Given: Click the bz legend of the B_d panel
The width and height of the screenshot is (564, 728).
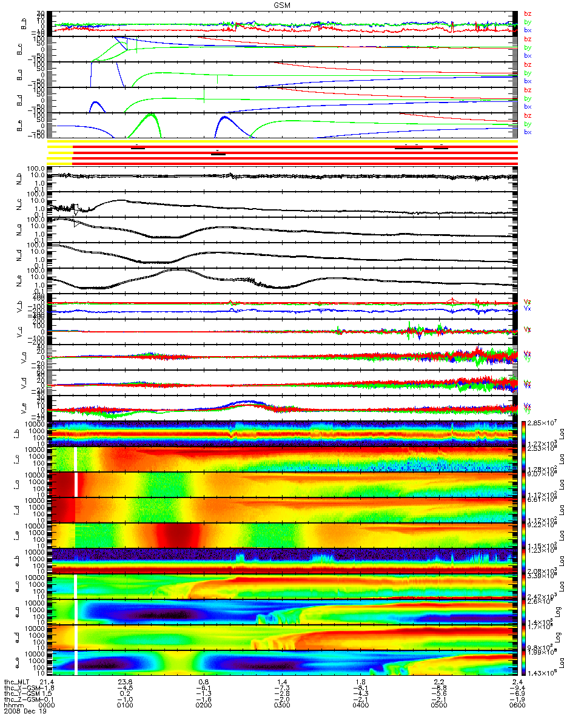Looking at the screenshot, I should [528, 90].
